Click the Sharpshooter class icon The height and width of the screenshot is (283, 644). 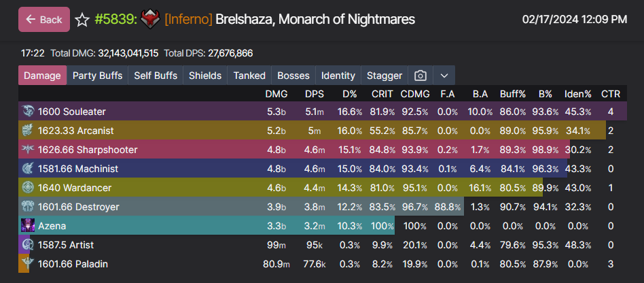(27, 150)
